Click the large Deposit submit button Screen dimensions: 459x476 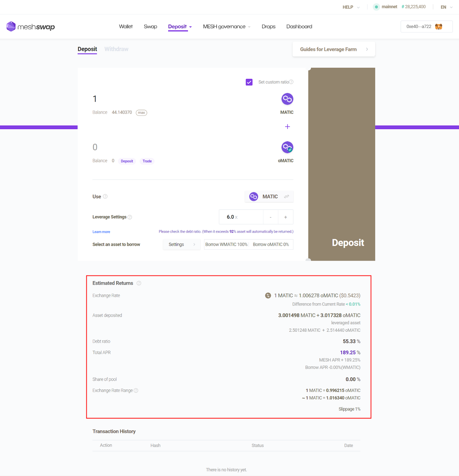[x=342, y=164]
